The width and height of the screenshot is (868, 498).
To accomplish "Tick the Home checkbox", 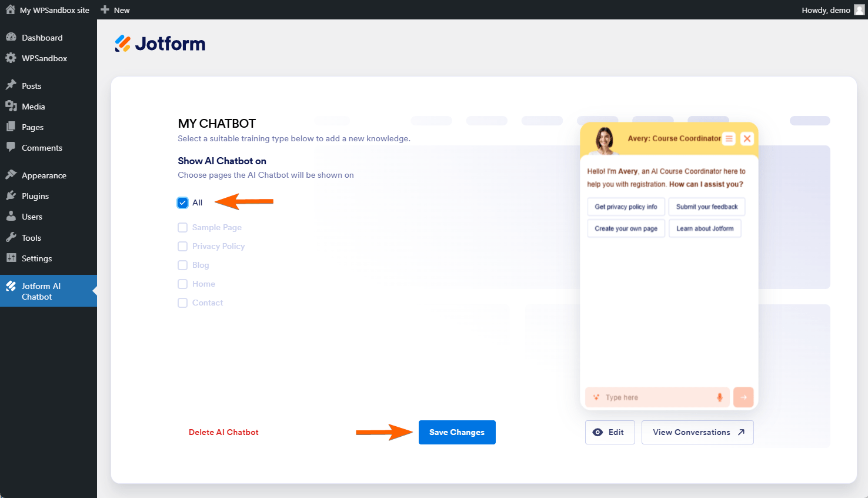I will tap(183, 284).
